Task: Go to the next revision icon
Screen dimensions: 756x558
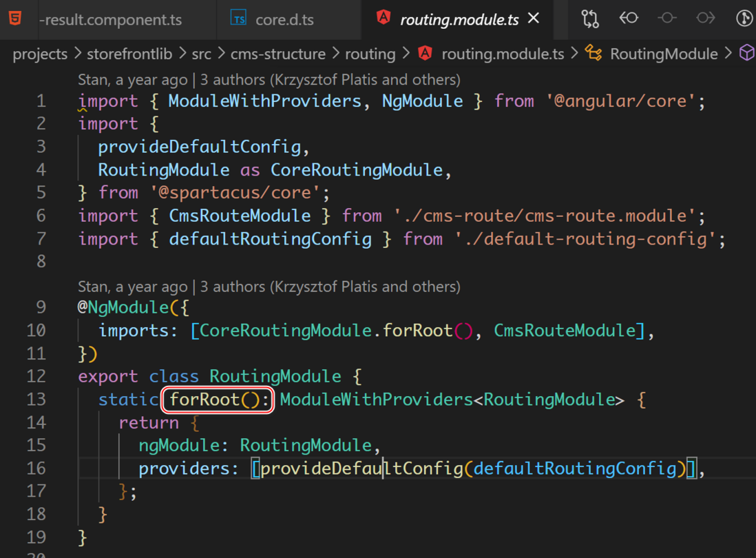Action: (x=705, y=19)
